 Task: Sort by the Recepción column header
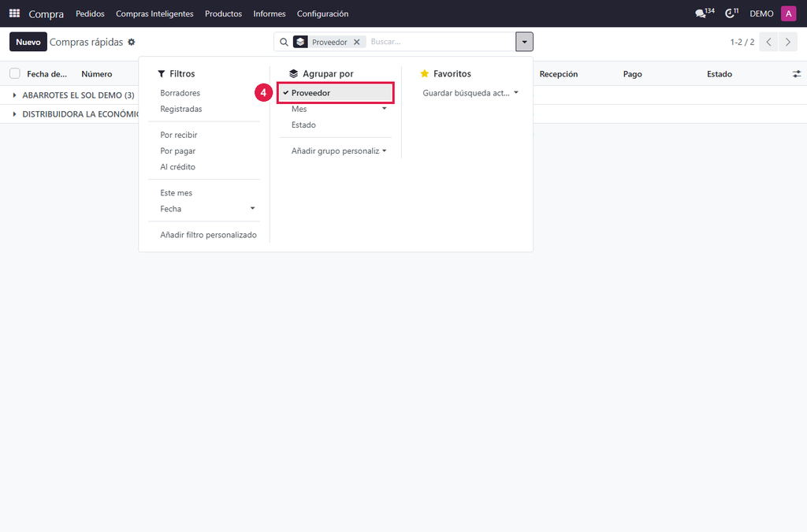coord(559,74)
